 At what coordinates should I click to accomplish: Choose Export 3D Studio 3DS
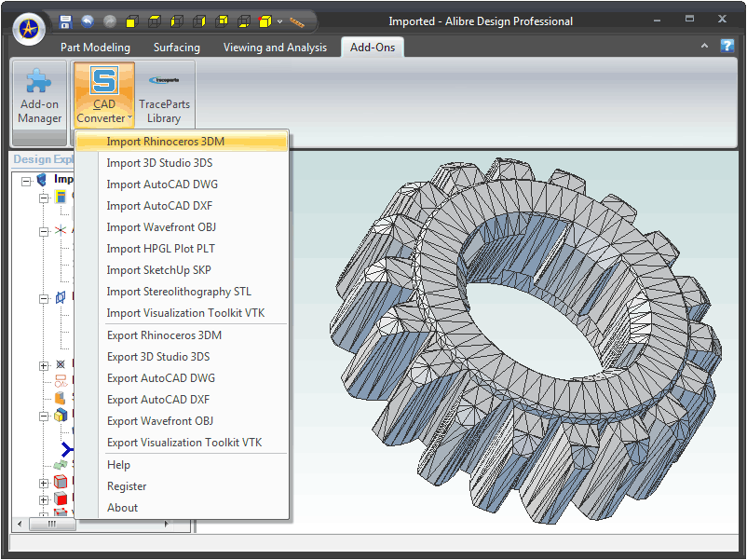(x=182, y=357)
